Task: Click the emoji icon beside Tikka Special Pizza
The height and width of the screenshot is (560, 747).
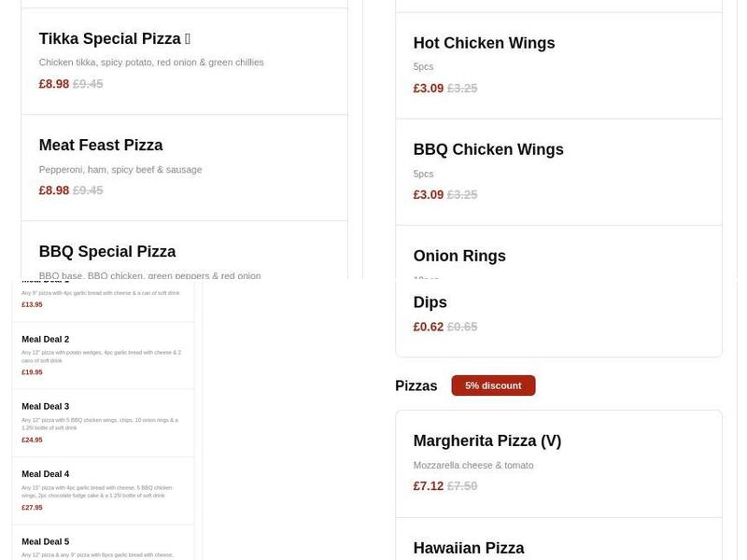Action: point(190,37)
